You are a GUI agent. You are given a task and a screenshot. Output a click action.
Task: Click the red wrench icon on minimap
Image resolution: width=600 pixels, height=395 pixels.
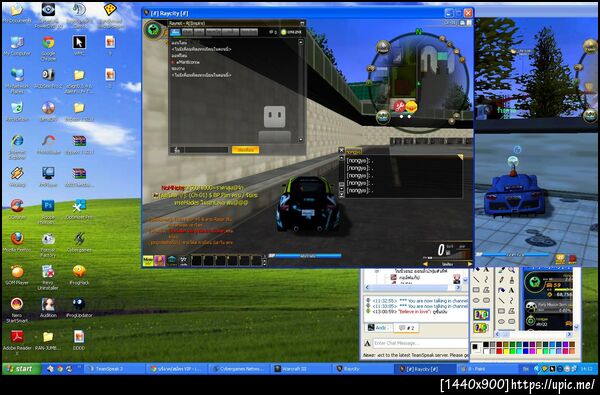click(x=399, y=106)
